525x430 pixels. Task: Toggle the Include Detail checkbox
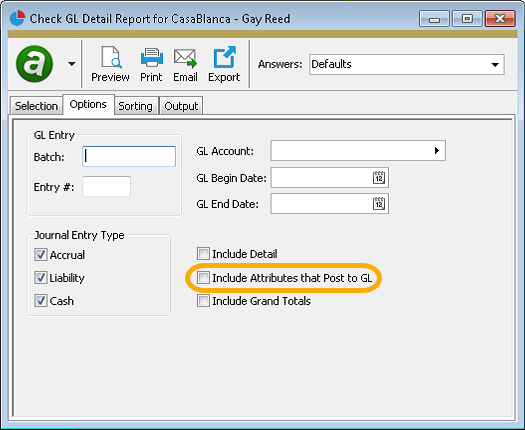203,254
